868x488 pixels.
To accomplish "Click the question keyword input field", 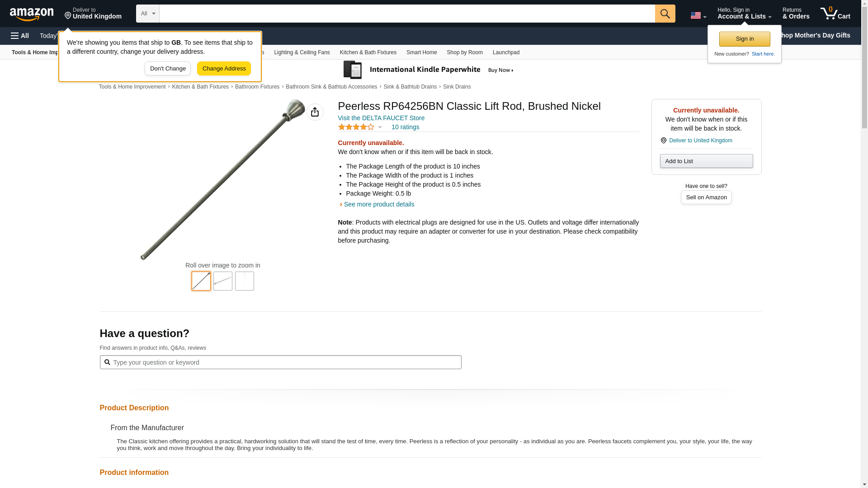I will 280,362.
